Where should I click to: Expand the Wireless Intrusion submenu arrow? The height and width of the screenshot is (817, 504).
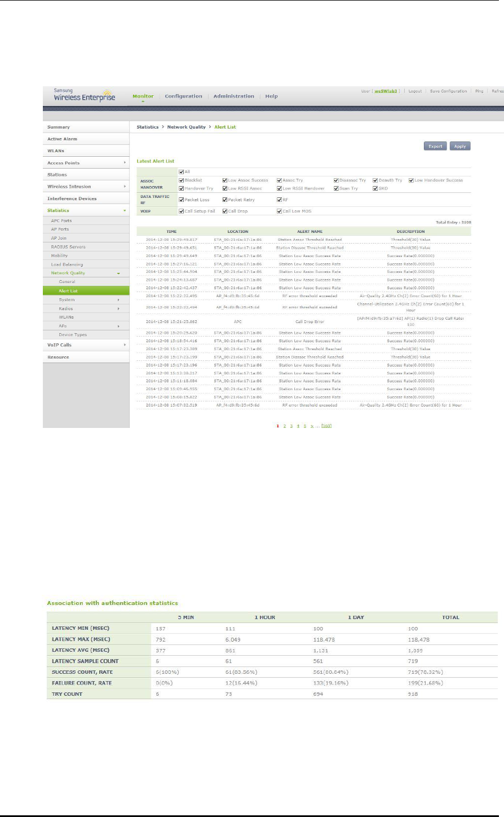(x=124, y=187)
